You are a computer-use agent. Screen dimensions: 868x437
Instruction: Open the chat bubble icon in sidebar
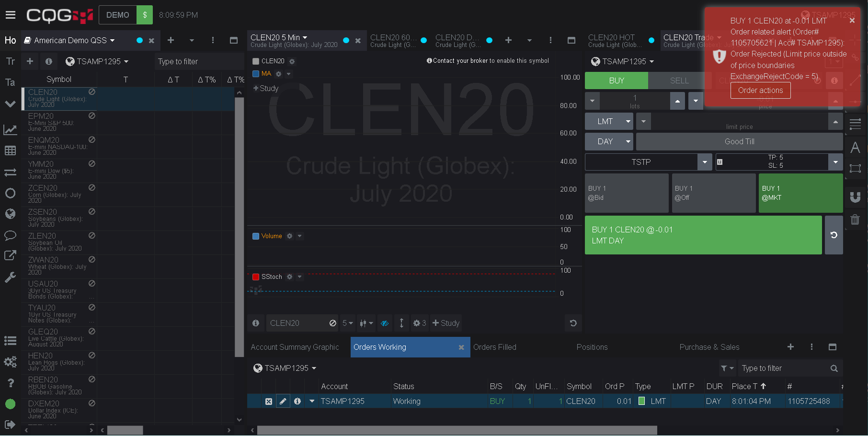(10, 235)
